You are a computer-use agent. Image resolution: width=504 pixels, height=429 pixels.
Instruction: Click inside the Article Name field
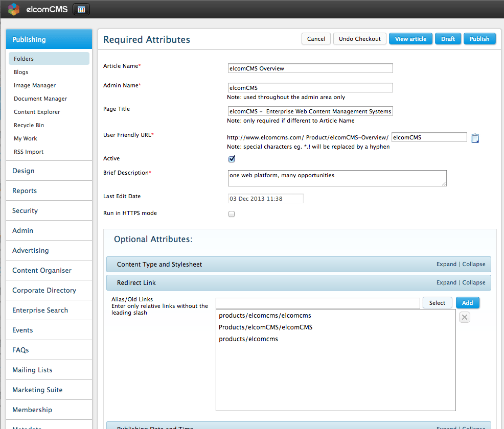click(310, 68)
